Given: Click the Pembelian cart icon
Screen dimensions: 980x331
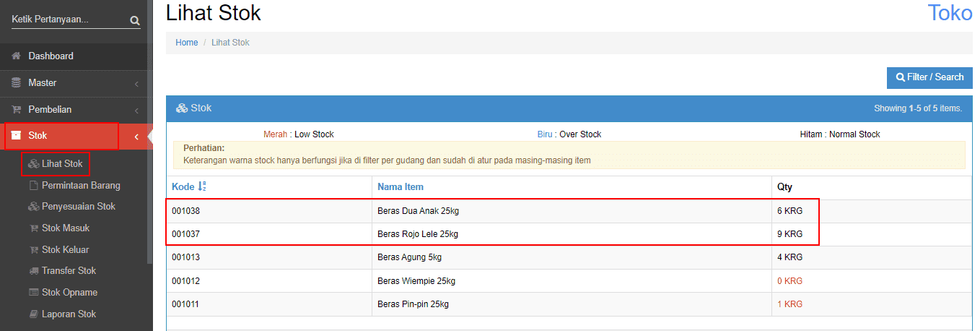Looking at the screenshot, I should (16, 110).
